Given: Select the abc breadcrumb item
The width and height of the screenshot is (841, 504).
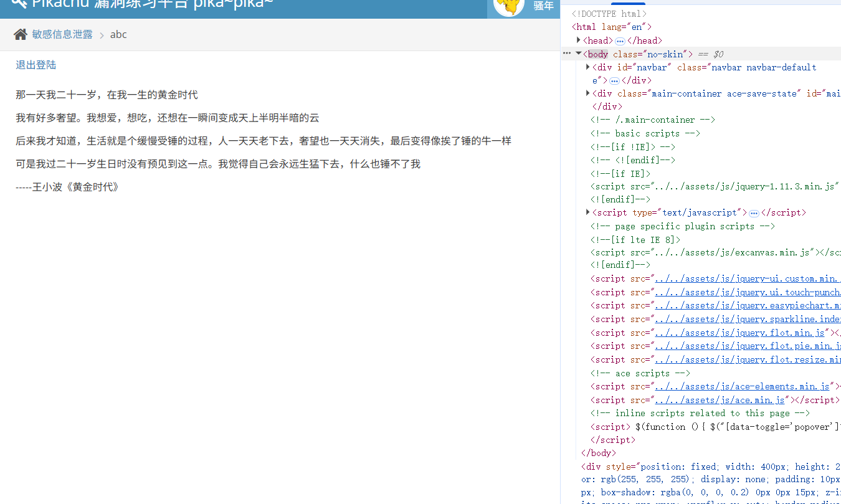Looking at the screenshot, I should (118, 34).
